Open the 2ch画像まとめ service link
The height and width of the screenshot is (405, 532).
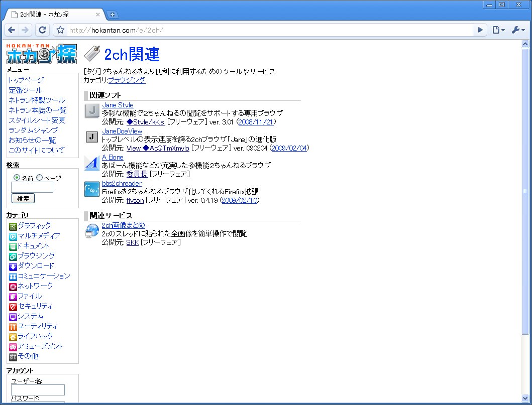[x=123, y=225]
